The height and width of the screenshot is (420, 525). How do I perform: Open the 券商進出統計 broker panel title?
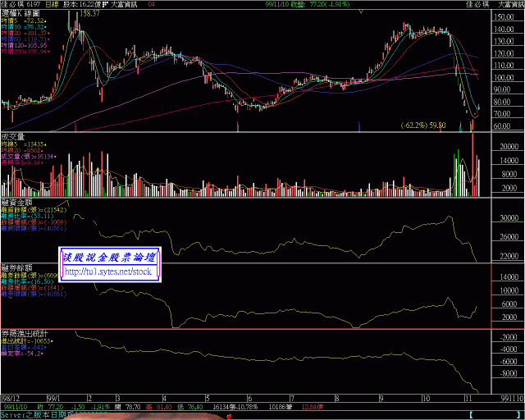(25, 334)
